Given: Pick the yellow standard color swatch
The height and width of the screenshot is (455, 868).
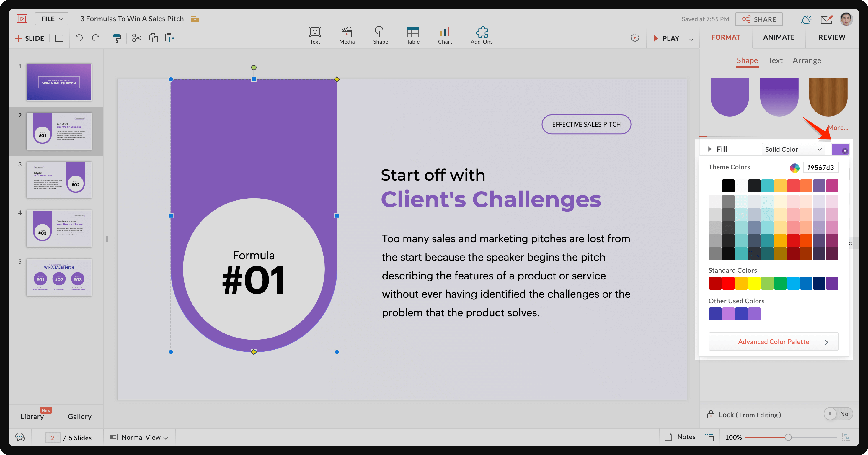Looking at the screenshot, I should click(754, 283).
